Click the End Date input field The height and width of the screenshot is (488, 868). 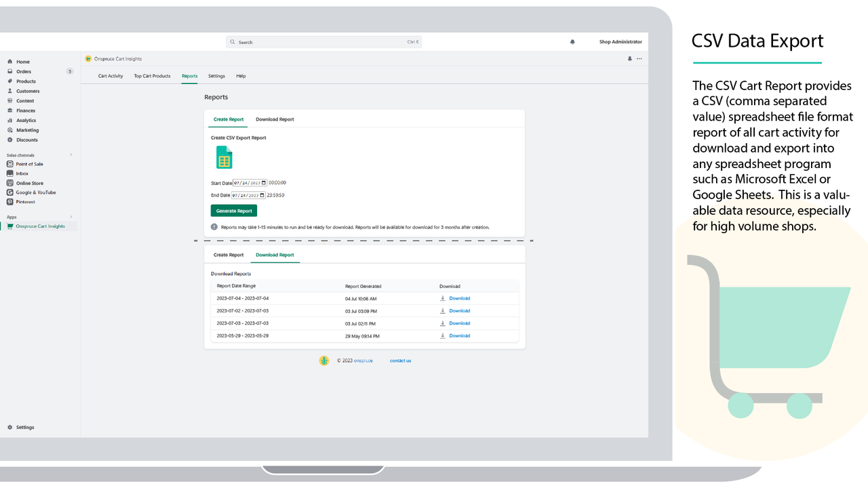[248, 195]
